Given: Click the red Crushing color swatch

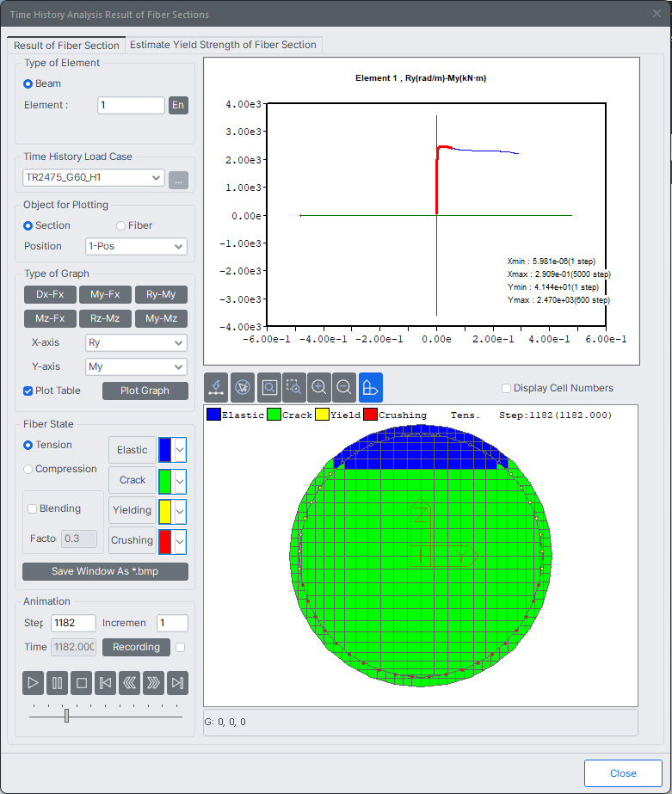Looking at the screenshot, I should pyautogui.click(x=165, y=541).
